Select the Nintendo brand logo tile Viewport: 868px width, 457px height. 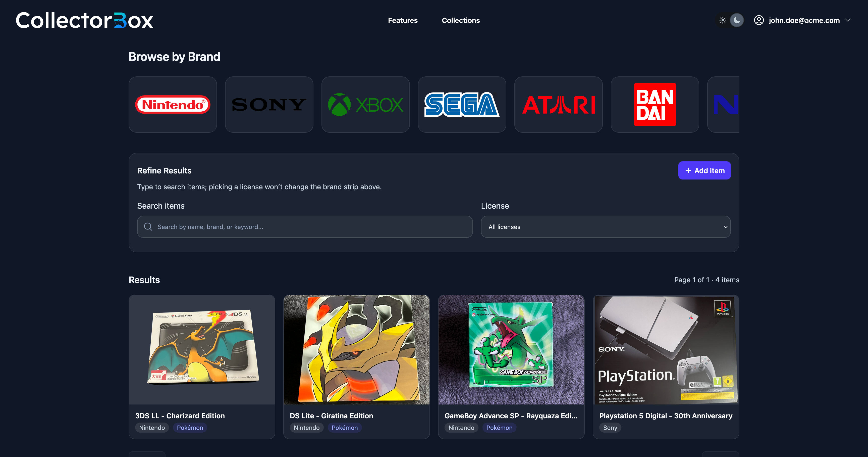click(173, 105)
